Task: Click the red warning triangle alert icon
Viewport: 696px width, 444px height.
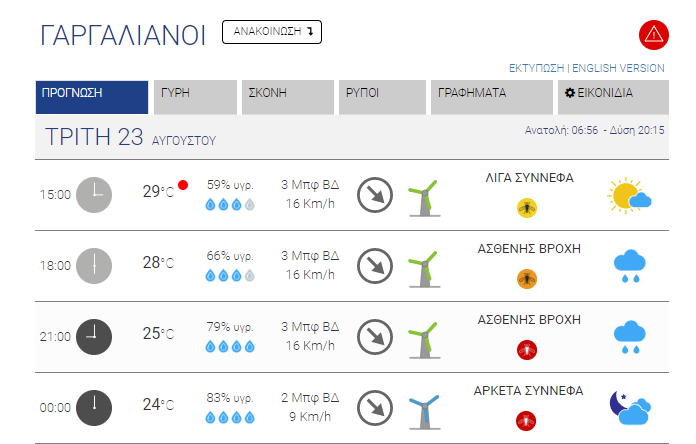Action: pyautogui.click(x=654, y=35)
